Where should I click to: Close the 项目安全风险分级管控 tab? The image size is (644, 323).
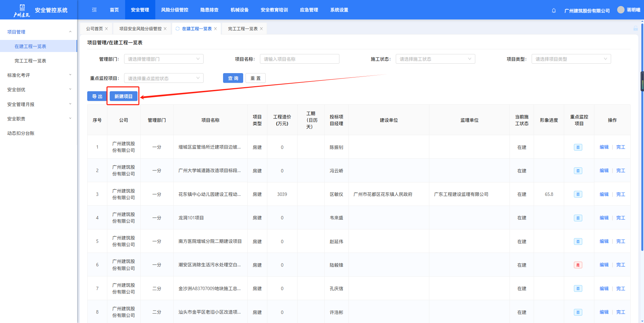point(165,29)
